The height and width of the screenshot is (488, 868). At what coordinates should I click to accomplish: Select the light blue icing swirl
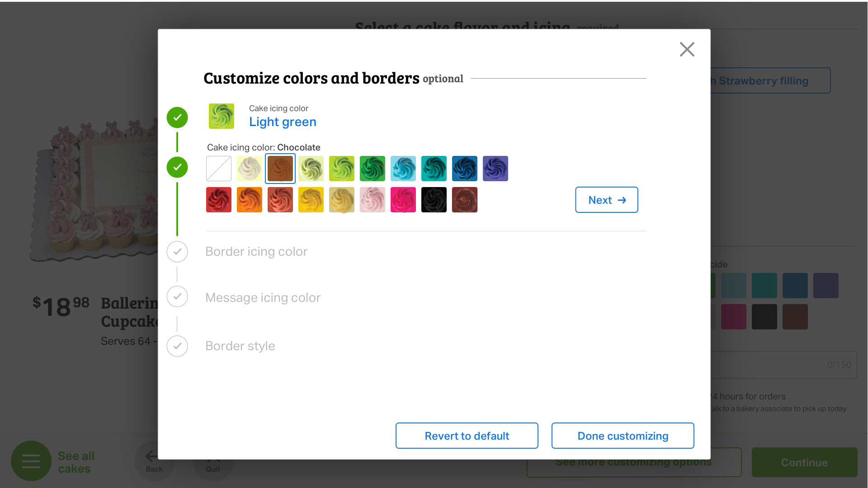pyautogui.click(x=403, y=169)
